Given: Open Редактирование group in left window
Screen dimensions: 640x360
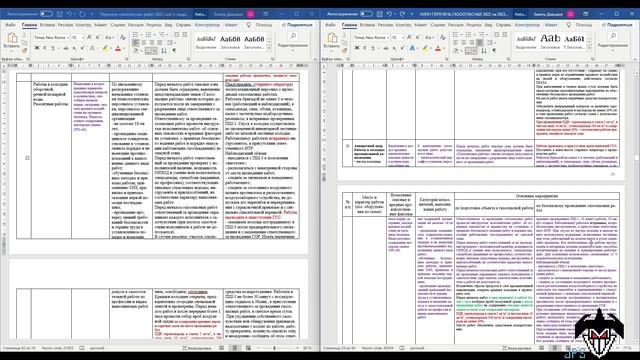Looking at the screenshot, I should pos(293,41).
